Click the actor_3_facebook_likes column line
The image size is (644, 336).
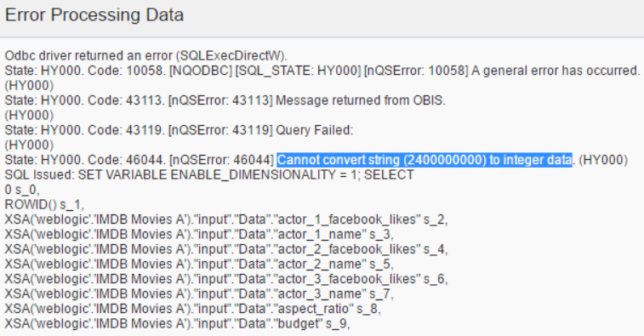pos(226,279)
